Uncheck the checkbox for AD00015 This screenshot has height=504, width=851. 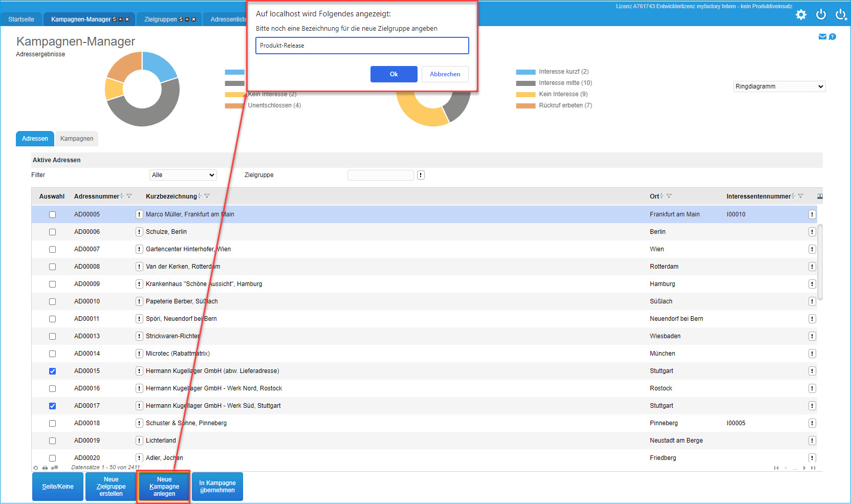click(52, 371)
